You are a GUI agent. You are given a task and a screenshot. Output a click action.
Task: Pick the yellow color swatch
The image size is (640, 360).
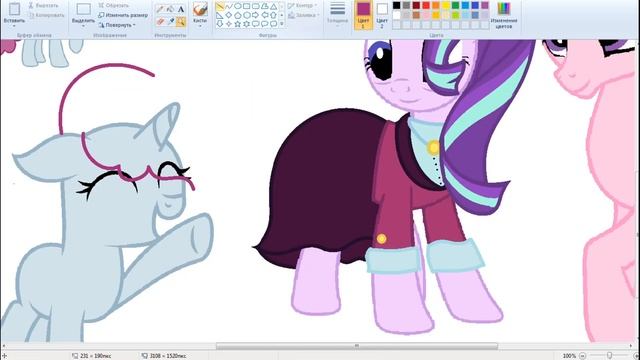[446, 5]
